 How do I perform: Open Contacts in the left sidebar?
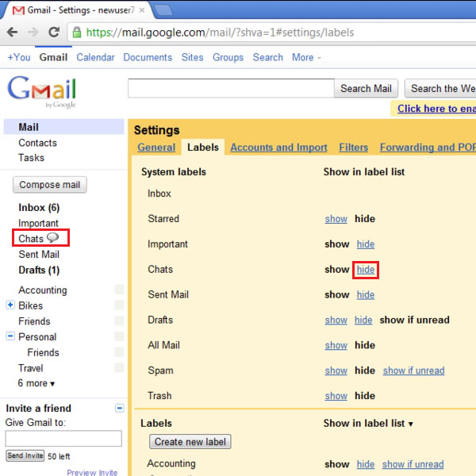pos(37,143)
